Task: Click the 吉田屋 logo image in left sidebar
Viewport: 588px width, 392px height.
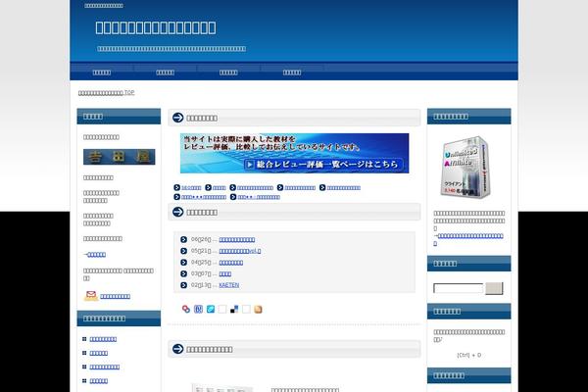Action: (120, 157)
